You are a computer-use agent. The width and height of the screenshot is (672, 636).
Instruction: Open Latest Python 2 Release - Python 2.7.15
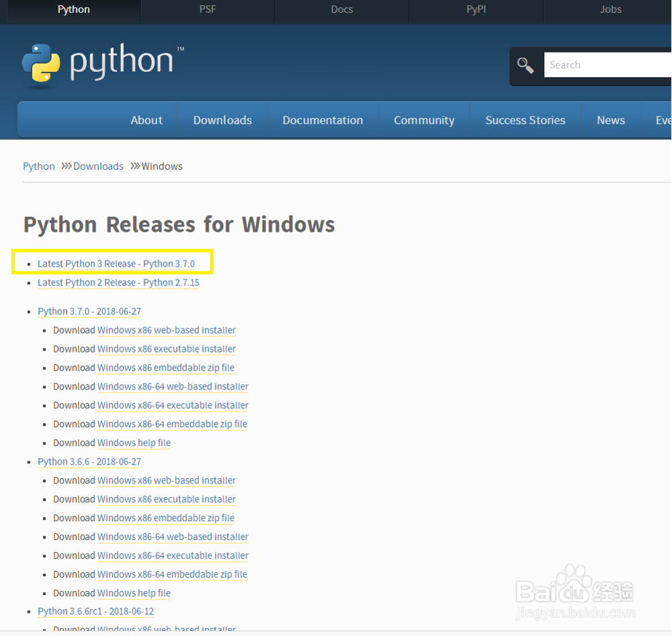point(118,283)
